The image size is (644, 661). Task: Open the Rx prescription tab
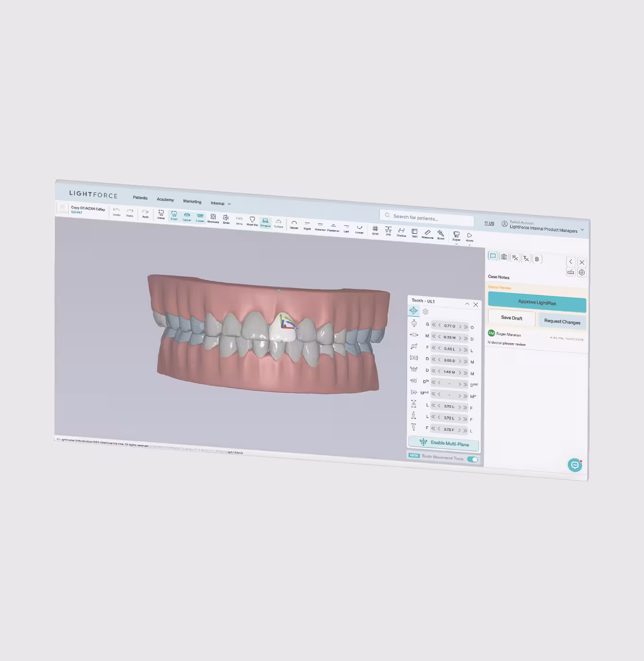[x=515, y=258]
